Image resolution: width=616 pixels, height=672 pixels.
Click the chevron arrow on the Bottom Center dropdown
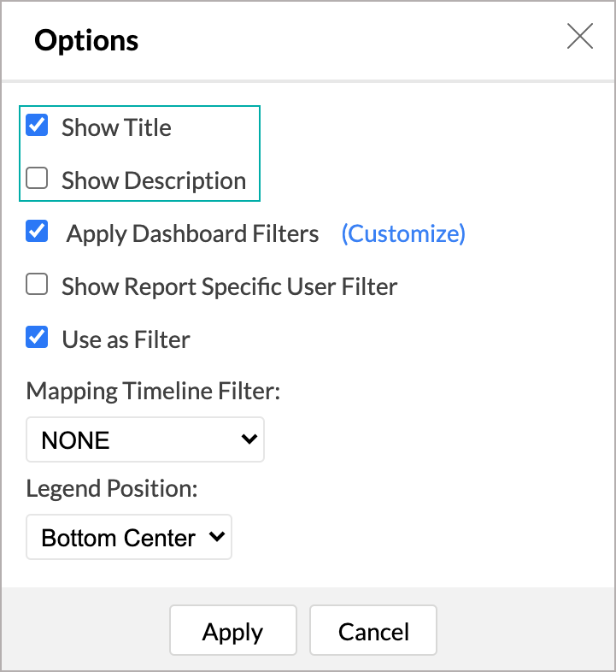217,537
